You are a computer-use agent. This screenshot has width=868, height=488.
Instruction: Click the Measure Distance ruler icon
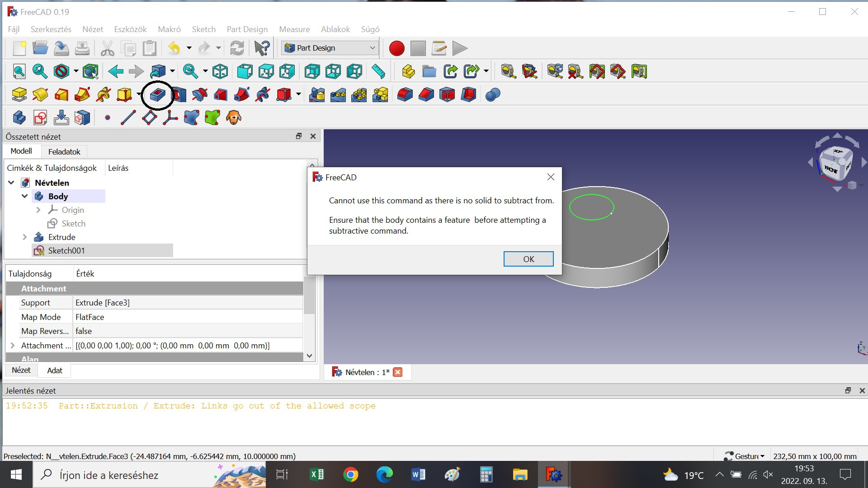[x=378, y=71]
